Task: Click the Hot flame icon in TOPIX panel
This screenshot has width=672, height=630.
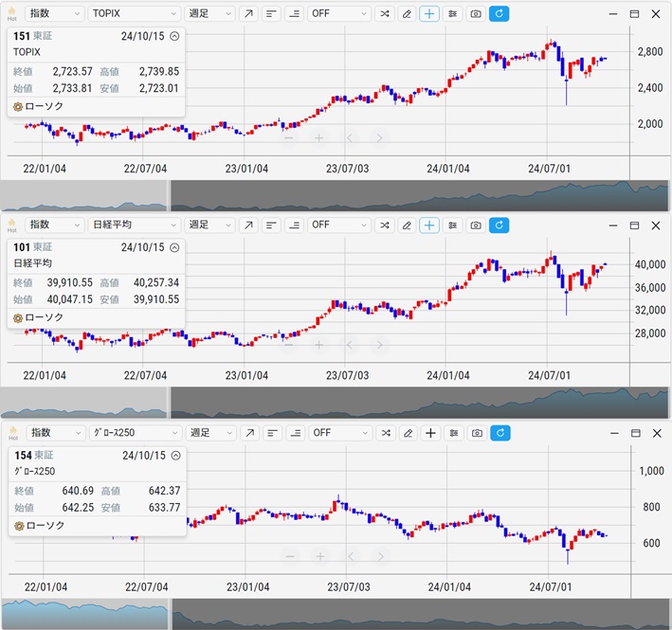Action: click(x=12, y=14)
